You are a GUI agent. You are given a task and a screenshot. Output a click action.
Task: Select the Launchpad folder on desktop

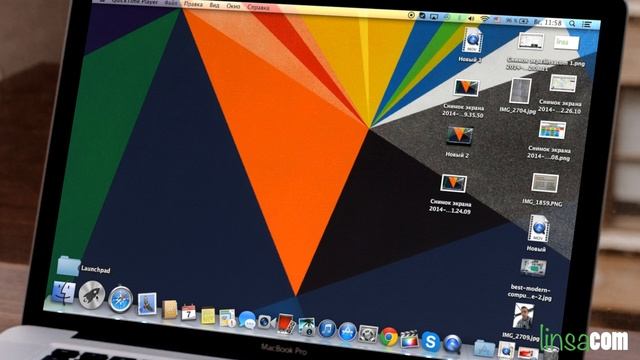68,266
